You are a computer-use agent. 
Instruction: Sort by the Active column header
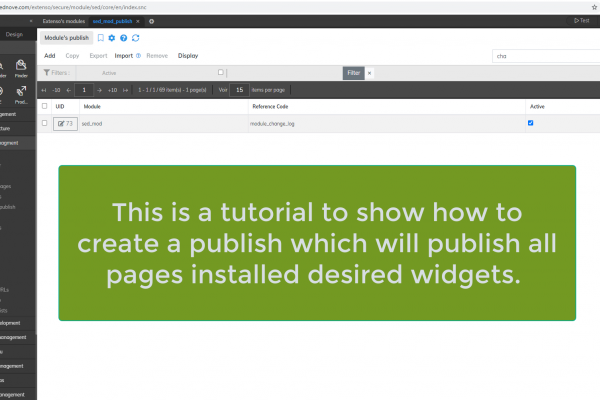click(x=537, y=106)
